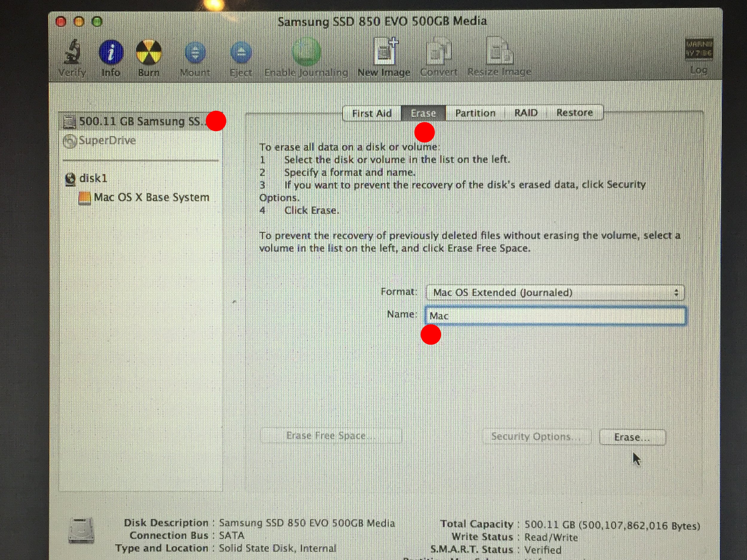Click the Burn radiation icon

[x=149, y=52]
